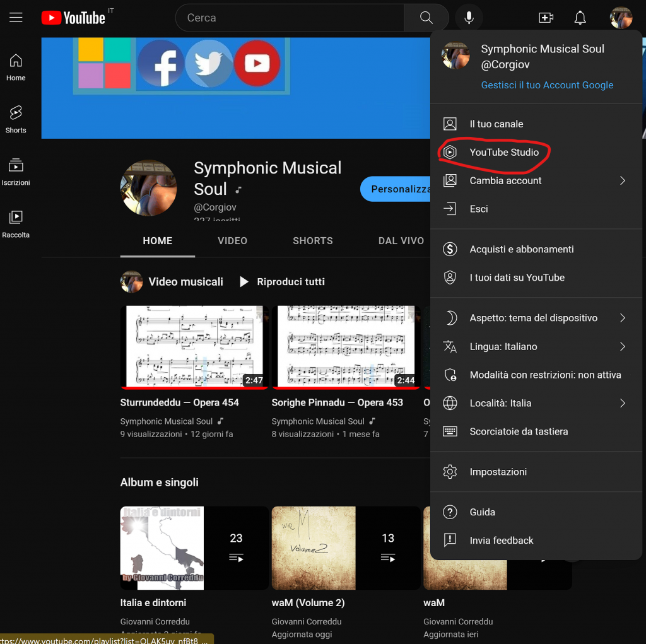This screenshot has height=644, width=646.
Task: Click Album e singoli heading
Action: 159,483
